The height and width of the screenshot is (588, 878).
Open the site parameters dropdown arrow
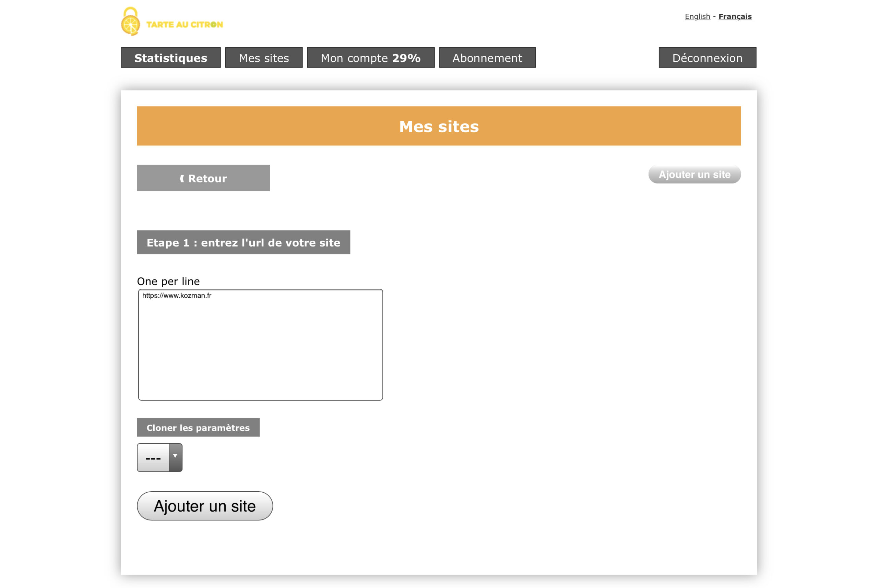(x=176, y=457)
